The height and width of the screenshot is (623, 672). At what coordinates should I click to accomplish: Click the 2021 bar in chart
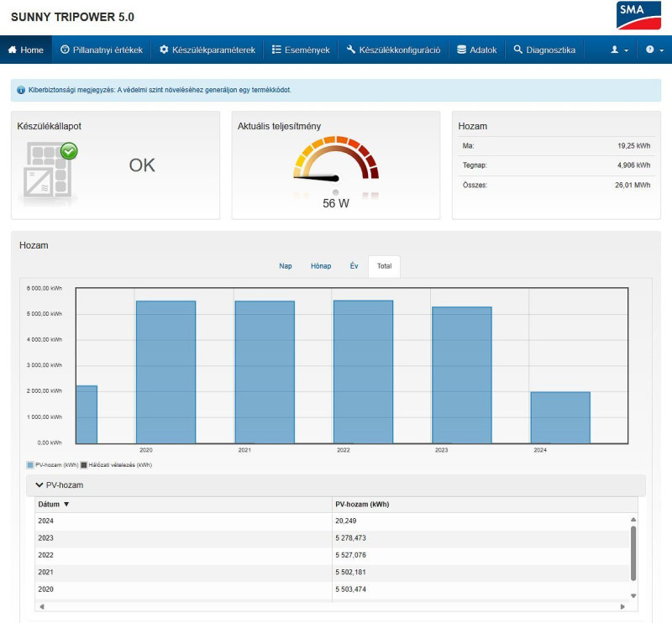pyautogui.click(x=265, y=372)
